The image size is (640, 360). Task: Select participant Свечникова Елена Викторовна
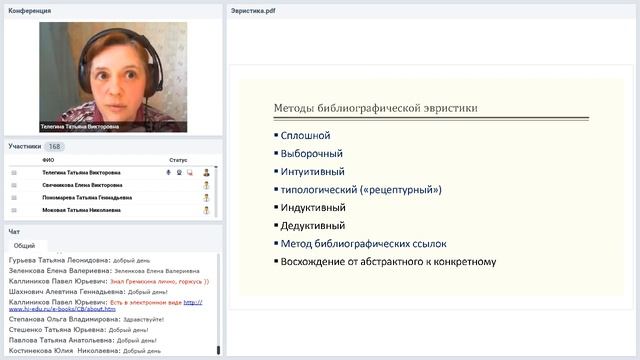(82, 185)
